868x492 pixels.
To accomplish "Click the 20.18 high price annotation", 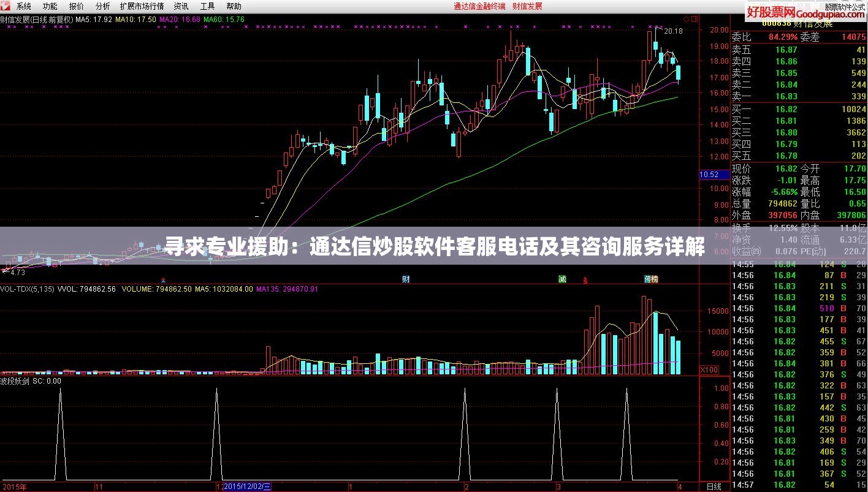I will [x=673, y=31].
